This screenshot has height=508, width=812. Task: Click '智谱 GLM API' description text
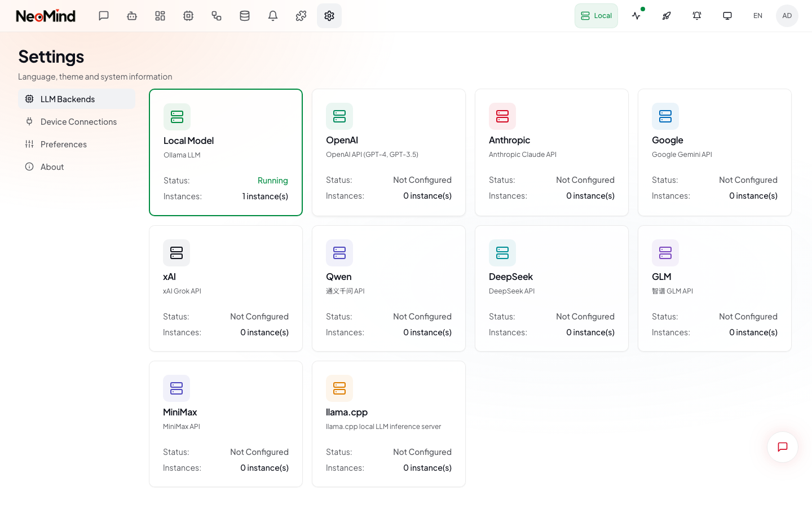pos(672,291)
